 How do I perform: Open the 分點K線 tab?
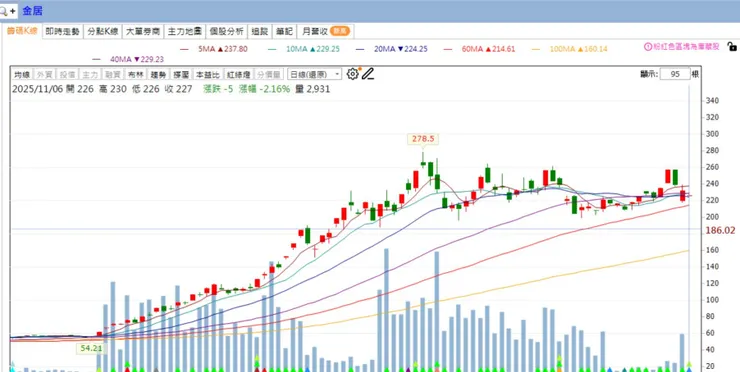(x=103, y=32)
